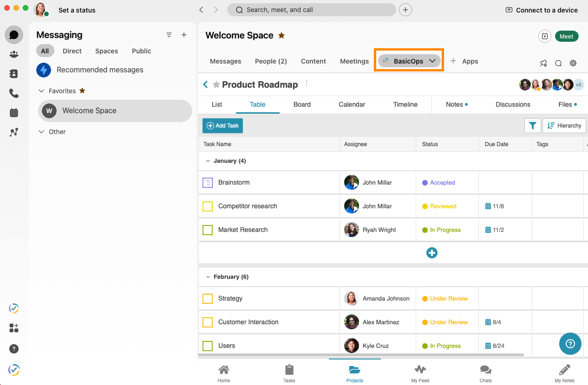Open the Product Roadmap more options menu
588x385 pixels.
point(307,83)
